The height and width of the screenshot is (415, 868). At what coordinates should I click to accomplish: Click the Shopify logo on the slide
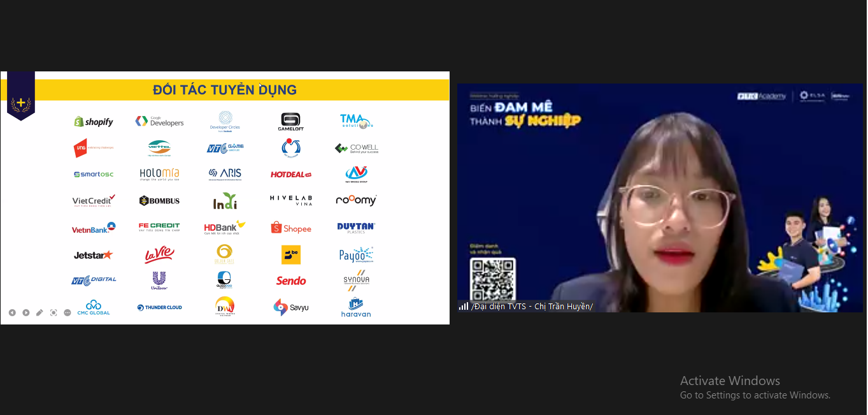point(94,122)
